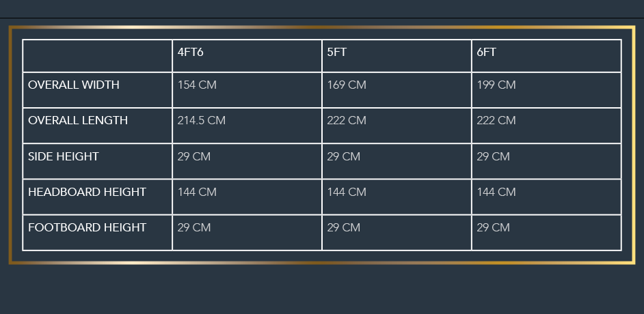The image size is (644, 314).
Task: Click the 5FT column header
Action: tap(337, 52)
